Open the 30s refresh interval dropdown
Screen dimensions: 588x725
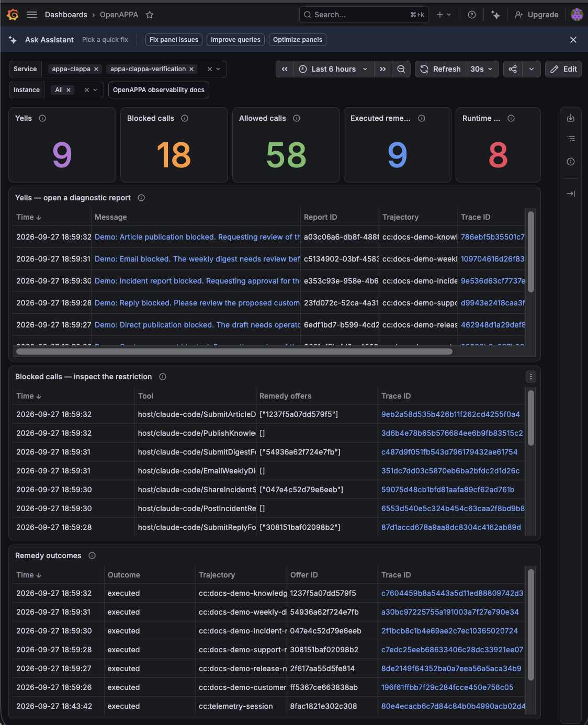(481, 69)
